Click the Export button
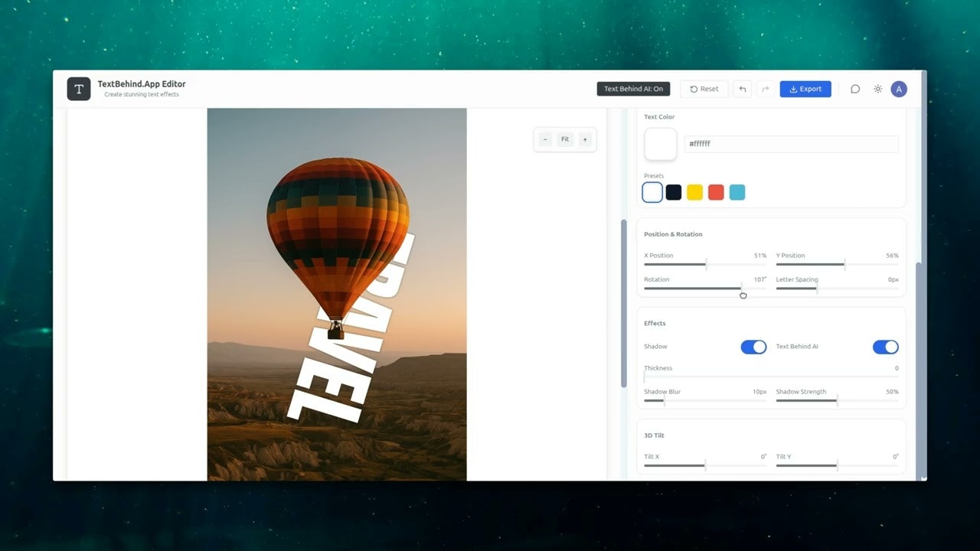This screenshot has height=551, width=980. tap(805, 89)
